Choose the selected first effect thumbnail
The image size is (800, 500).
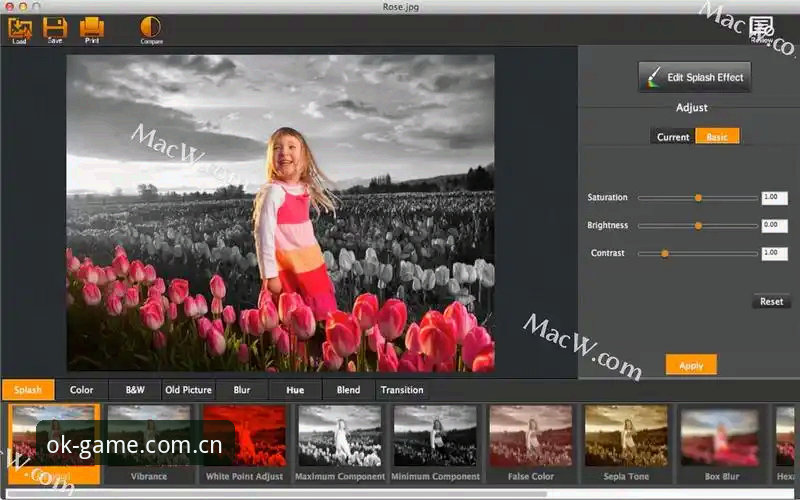tap(54, 443)
